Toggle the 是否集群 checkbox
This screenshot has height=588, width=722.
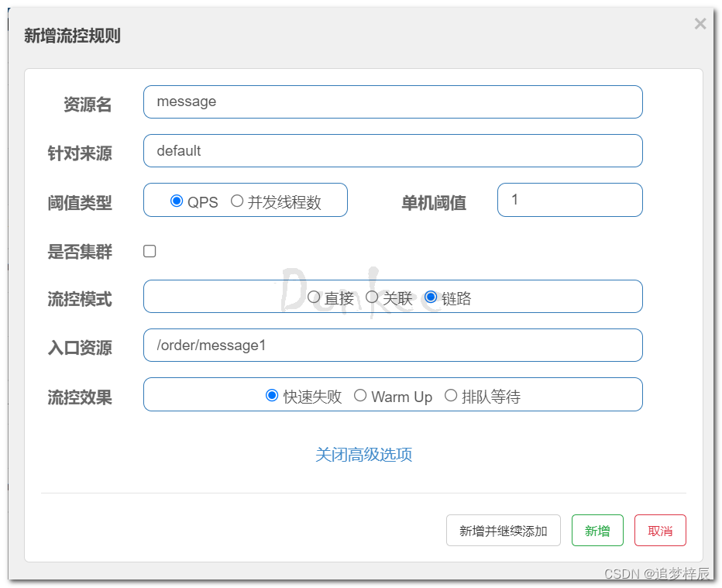(x=150, y=251)
